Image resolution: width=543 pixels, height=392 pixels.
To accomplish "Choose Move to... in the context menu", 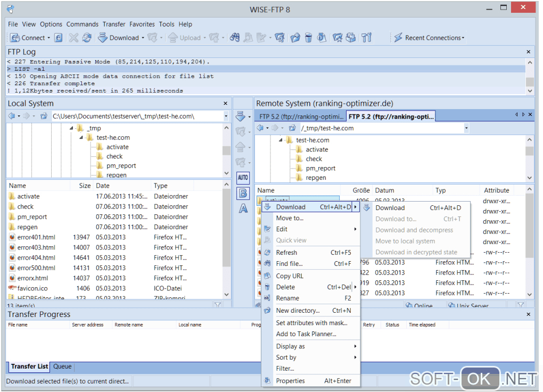I will coord(311,218).
